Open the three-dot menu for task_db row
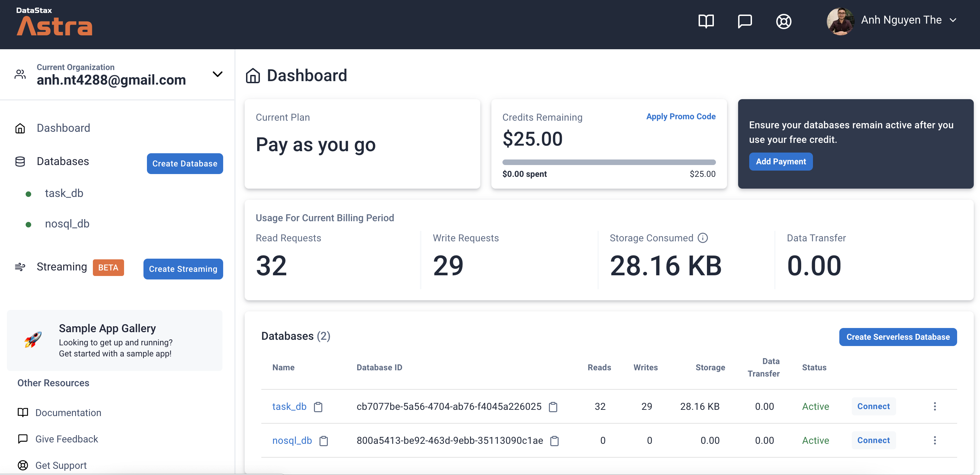Image resolution: width=980 pixels, height=475 pixels. [935, 406]
